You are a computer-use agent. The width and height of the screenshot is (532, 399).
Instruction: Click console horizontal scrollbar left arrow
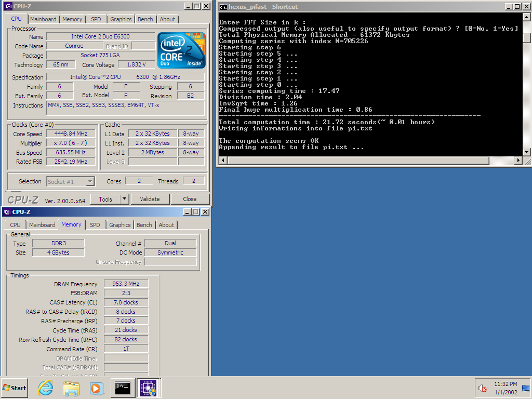click(223, 160)
